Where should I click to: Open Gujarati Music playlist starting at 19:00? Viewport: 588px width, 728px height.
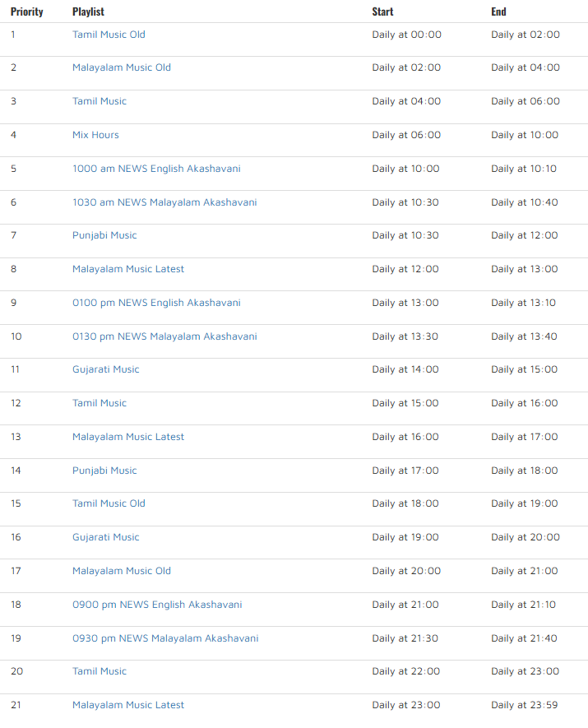click(106, 537)
